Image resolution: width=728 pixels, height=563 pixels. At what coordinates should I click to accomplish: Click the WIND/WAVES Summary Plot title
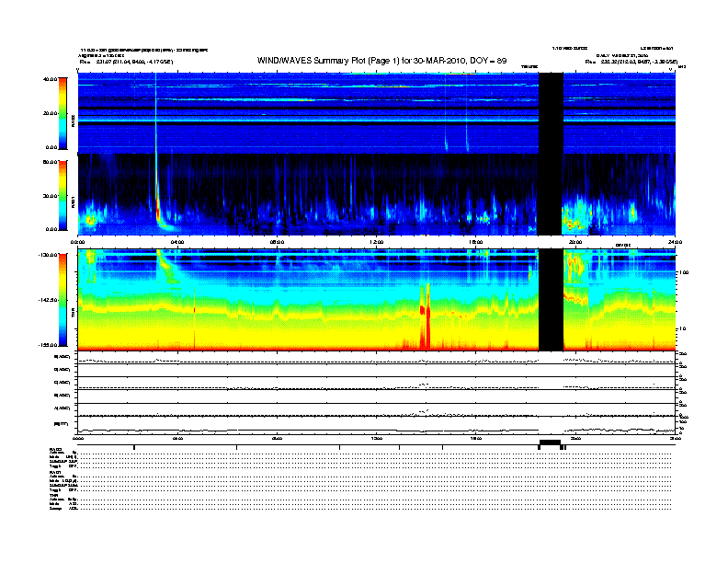pyautogui.click(x=381, y=61)
